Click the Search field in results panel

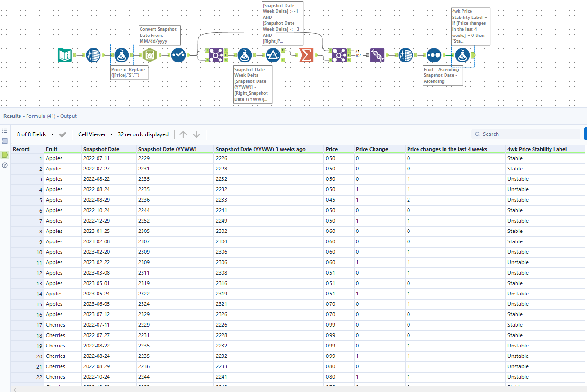[x=525, y=134]
